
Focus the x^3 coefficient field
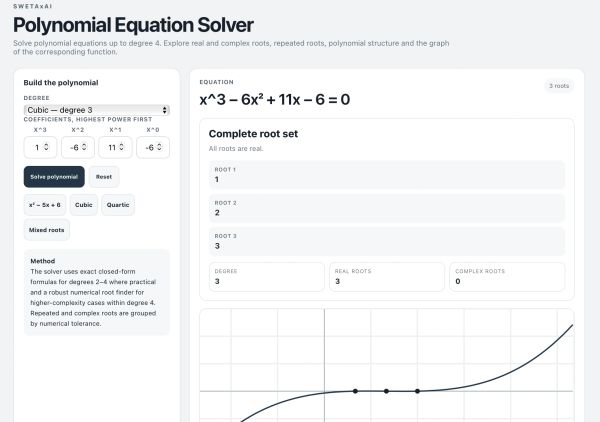40,147
